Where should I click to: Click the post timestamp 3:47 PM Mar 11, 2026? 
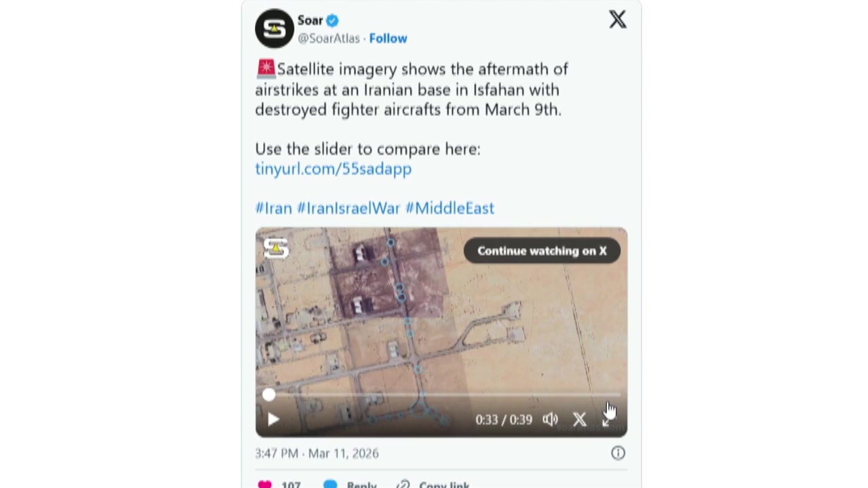click(x=317, y=453)
